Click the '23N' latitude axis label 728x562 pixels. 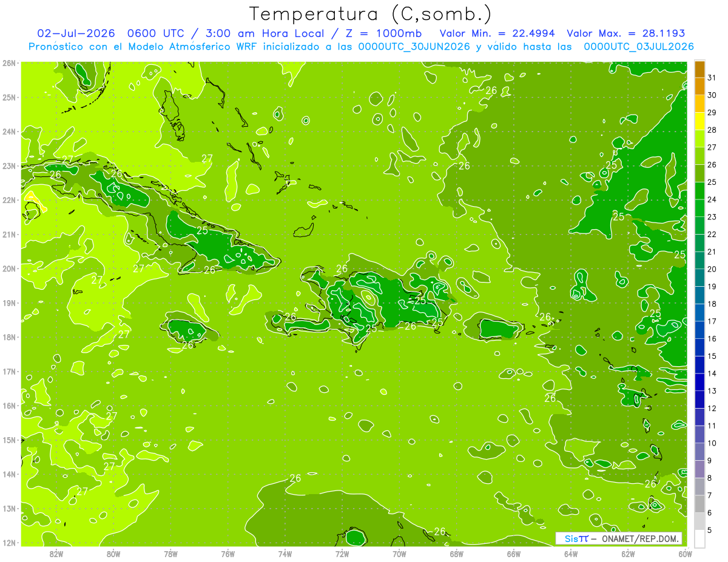(8, 166)
